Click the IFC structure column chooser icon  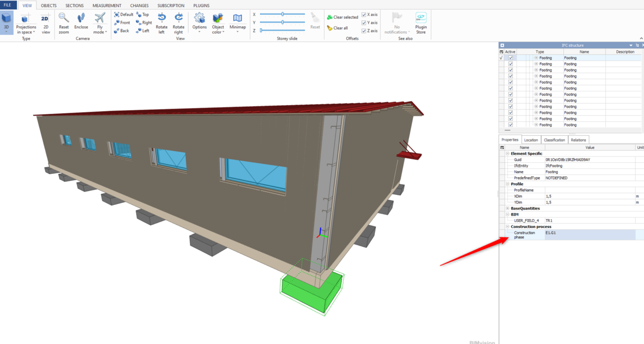click(x=501, y=52)
